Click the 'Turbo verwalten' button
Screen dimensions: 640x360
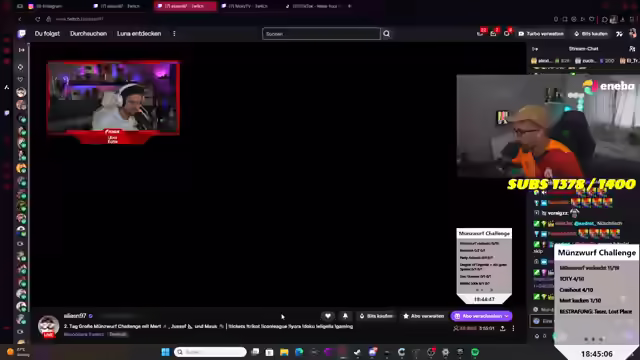pos(541,34)
